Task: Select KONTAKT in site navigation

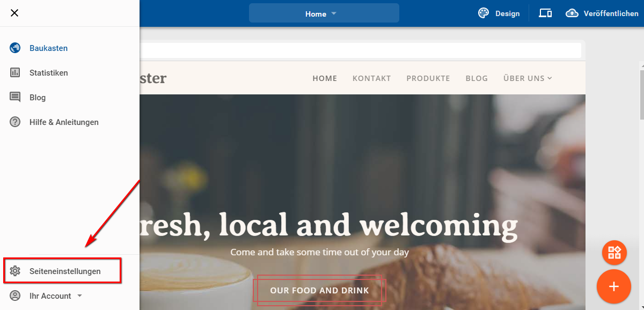Action: tap(372, 78)
